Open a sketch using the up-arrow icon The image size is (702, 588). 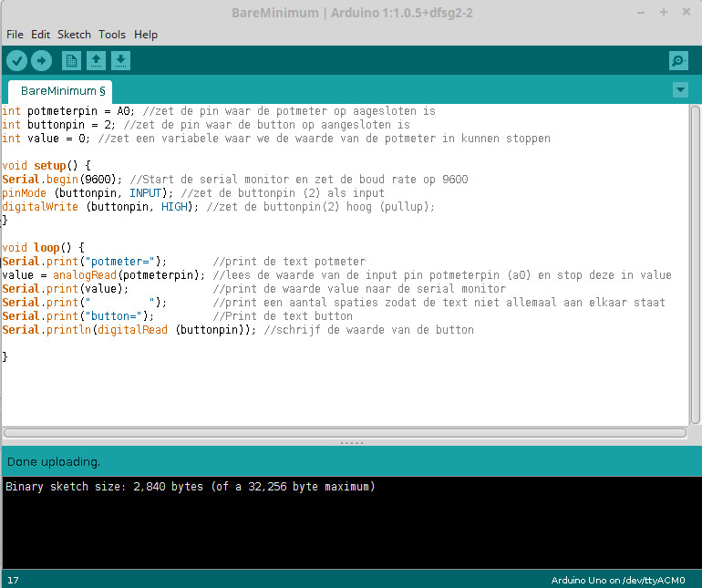[96, 61]
